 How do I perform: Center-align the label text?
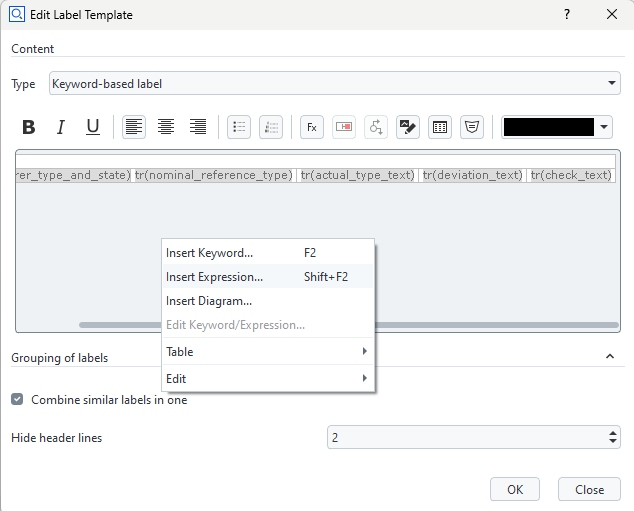(x=166, y=127)
